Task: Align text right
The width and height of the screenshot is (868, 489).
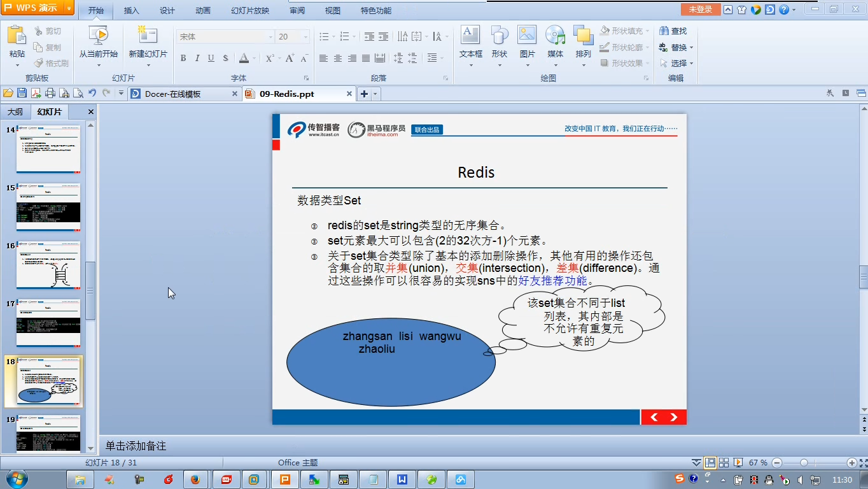Action: point(352,58)
